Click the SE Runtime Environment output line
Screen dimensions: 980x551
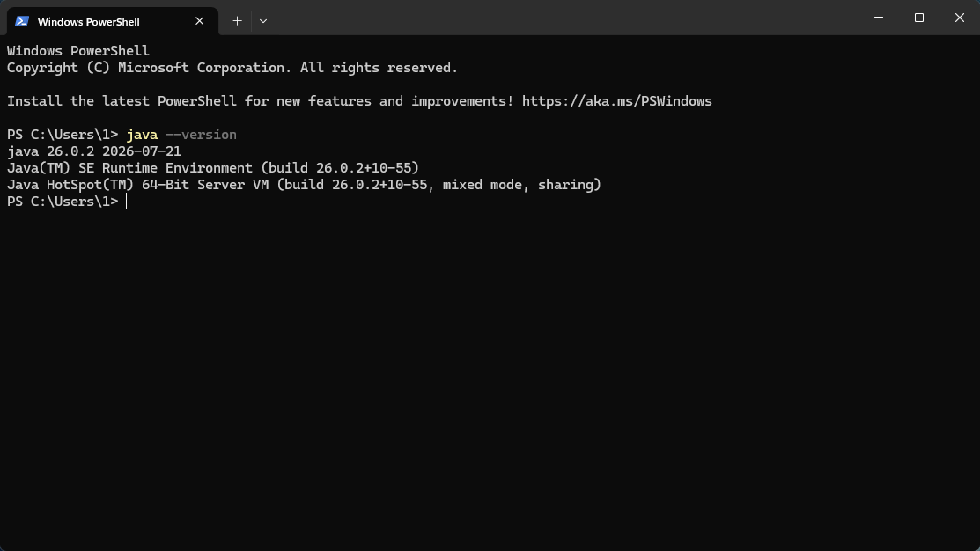(213, 168)
